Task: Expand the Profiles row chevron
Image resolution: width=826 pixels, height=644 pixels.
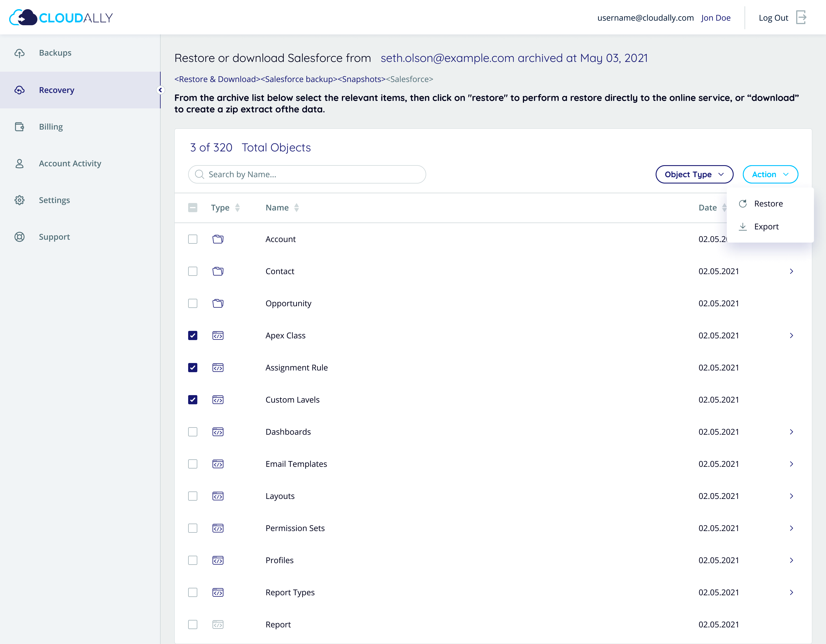Action: [791, 561]
